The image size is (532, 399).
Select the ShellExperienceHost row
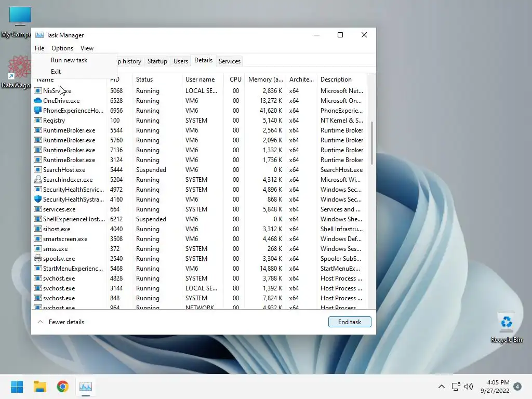(199, 219)
